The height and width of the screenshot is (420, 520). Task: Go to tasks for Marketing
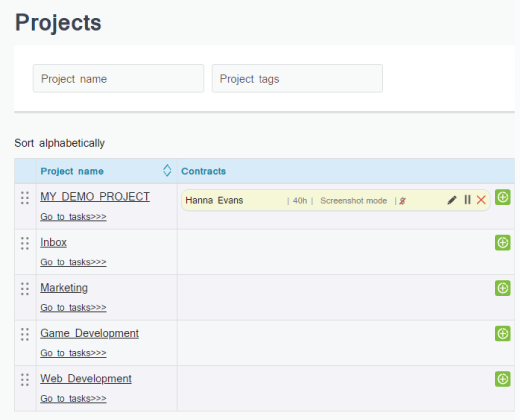[73, 307]
